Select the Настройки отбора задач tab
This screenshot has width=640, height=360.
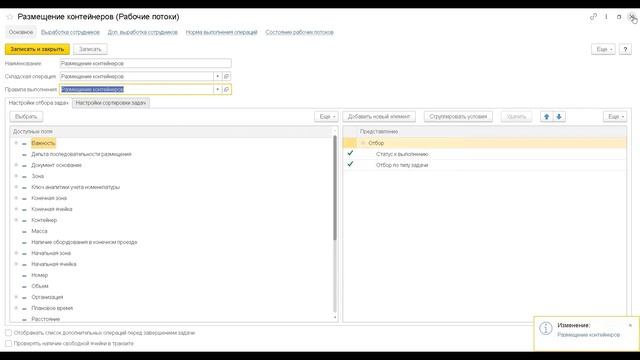[x=38, y=103]
